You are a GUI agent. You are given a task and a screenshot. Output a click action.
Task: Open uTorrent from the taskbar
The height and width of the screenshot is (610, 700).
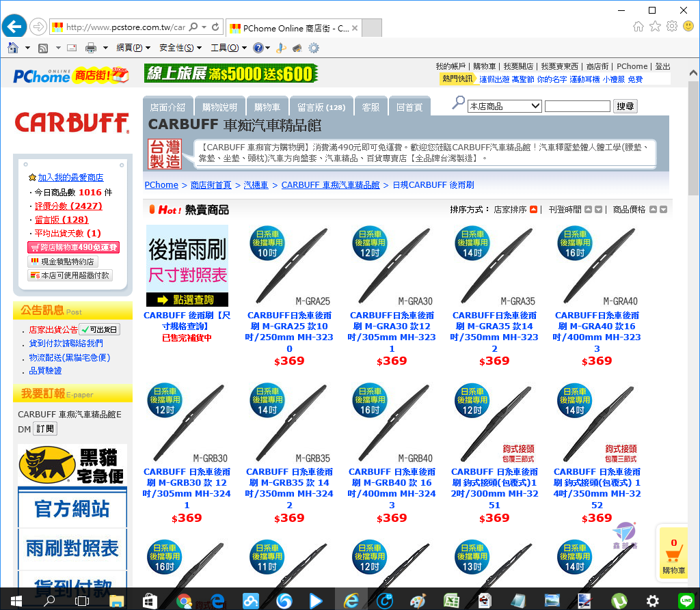click(619, 600)
